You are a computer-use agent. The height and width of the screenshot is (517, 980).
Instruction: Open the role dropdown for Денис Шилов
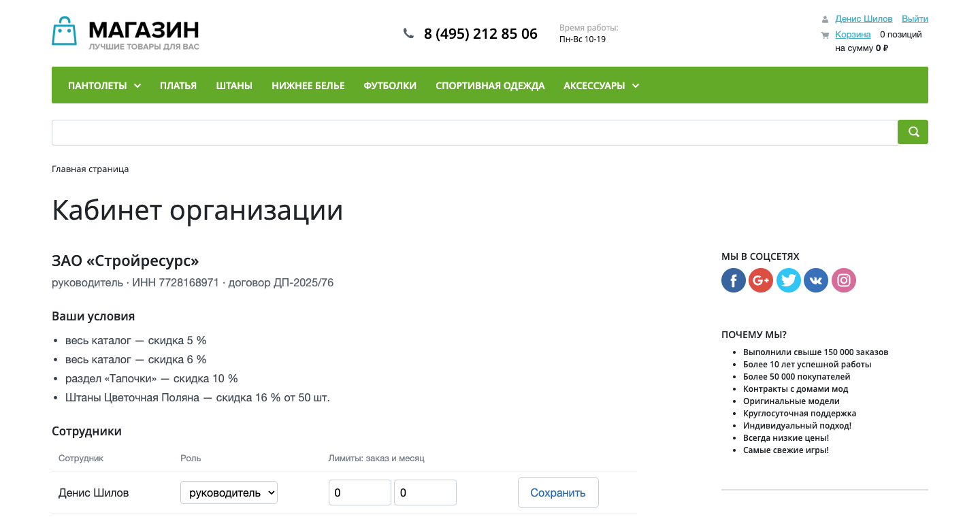[229, 493]
